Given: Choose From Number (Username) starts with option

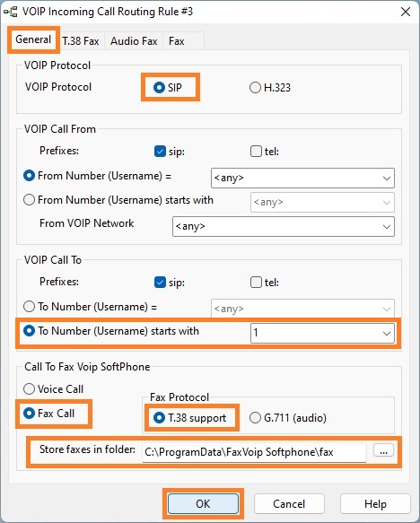Looking at the screenshot, I should pyautogui.click(x=29, y=200).
